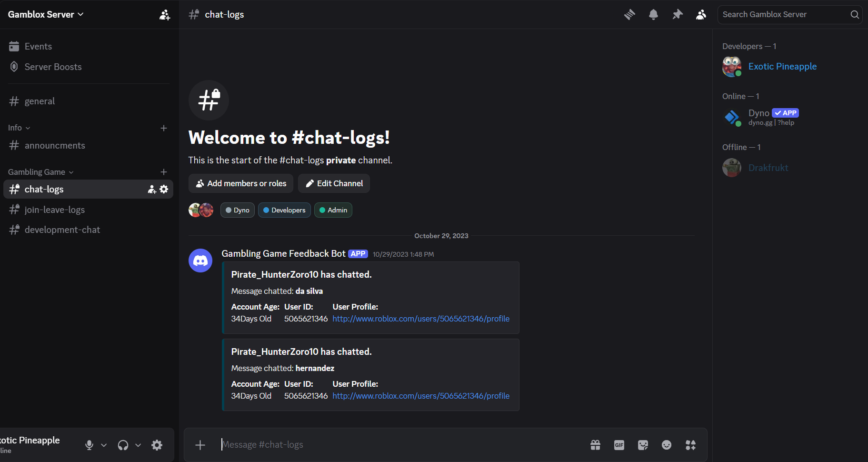868x462 pixels.
Task: Click Drakfrukt name in member list
Action: pyautogui.click(x=768, y=168)
